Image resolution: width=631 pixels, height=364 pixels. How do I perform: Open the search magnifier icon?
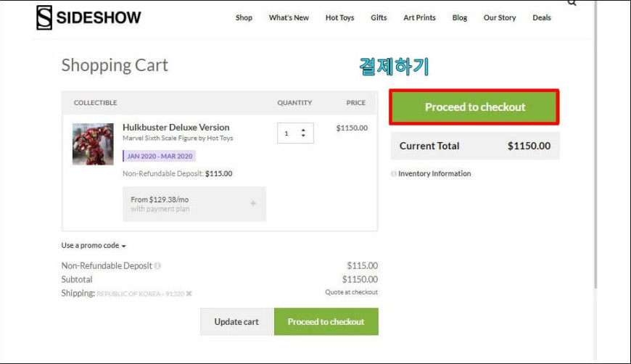pos(572,3)
